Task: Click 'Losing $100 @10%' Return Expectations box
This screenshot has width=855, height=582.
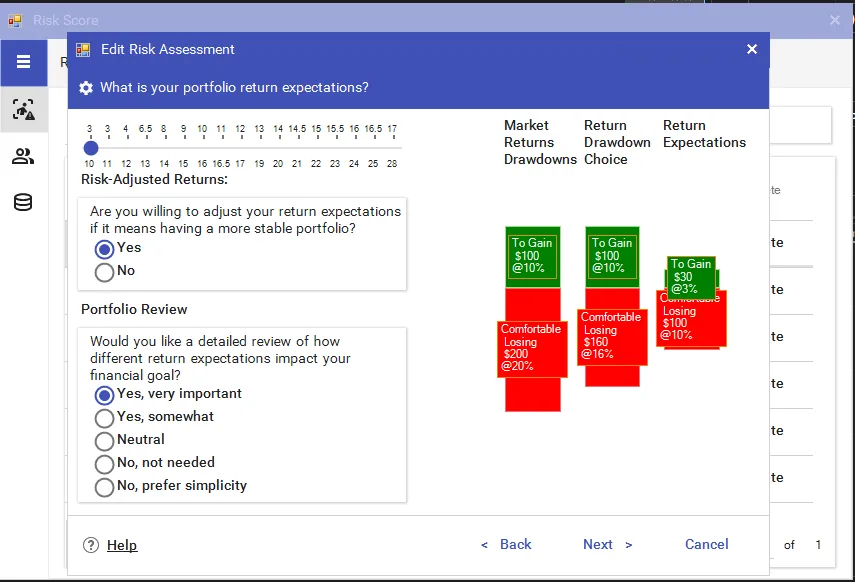Action: (x=691, y=321)
